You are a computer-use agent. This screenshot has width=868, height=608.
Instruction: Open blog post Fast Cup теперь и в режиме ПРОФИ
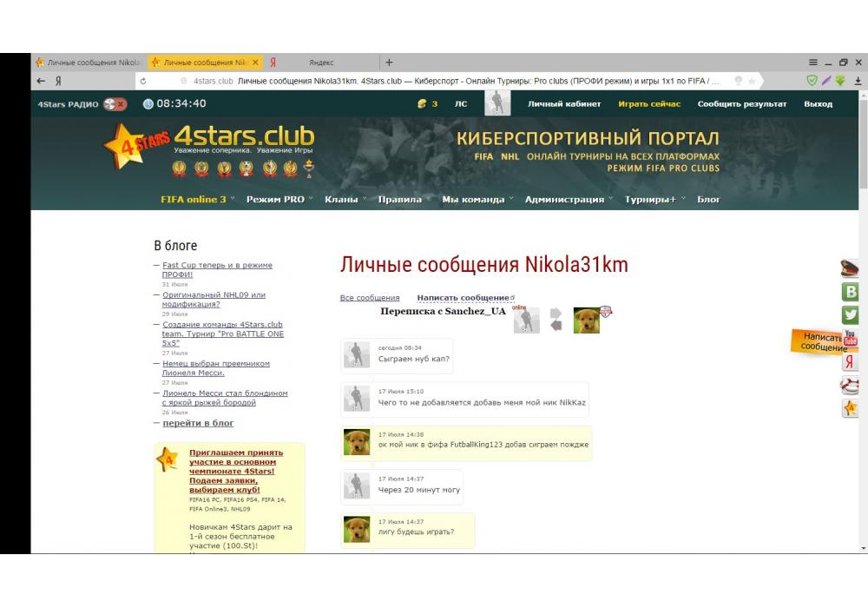click(217, 269)
